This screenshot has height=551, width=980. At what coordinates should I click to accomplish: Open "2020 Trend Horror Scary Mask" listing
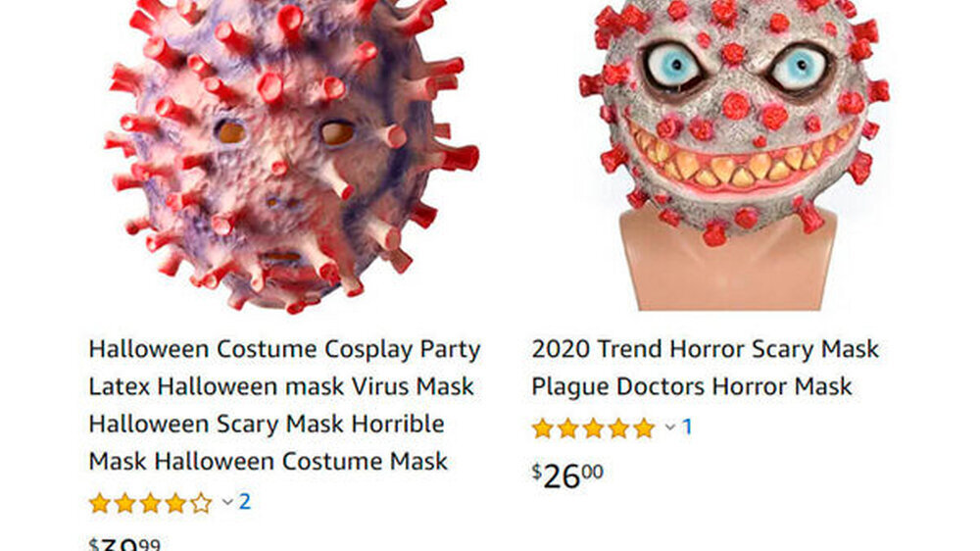click(705, 350)
